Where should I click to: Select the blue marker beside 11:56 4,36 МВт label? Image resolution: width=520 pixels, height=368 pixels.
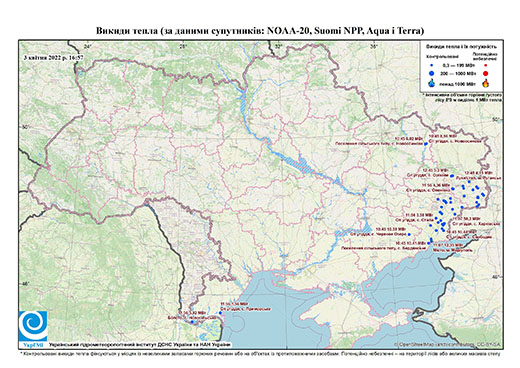[x=453, y=189]
